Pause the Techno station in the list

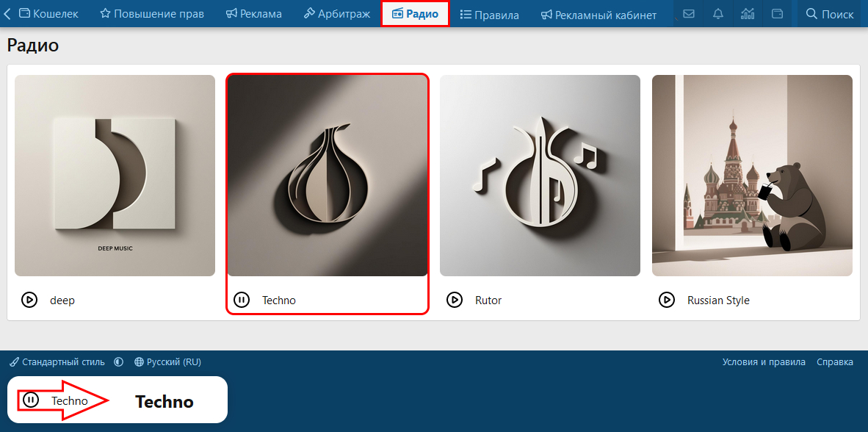pos(242,300)
